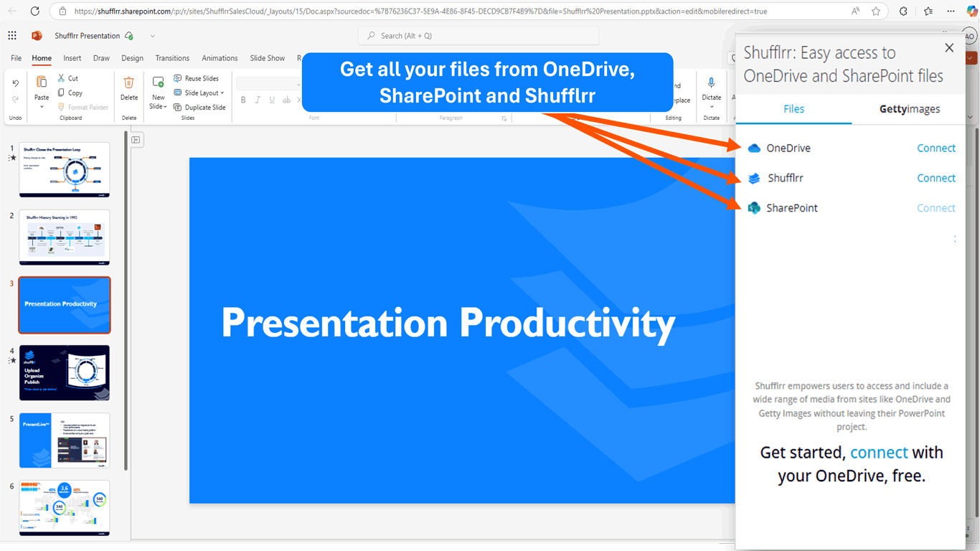
Task: Select slide 1 thumbnail
Action: tap(65, 170)
